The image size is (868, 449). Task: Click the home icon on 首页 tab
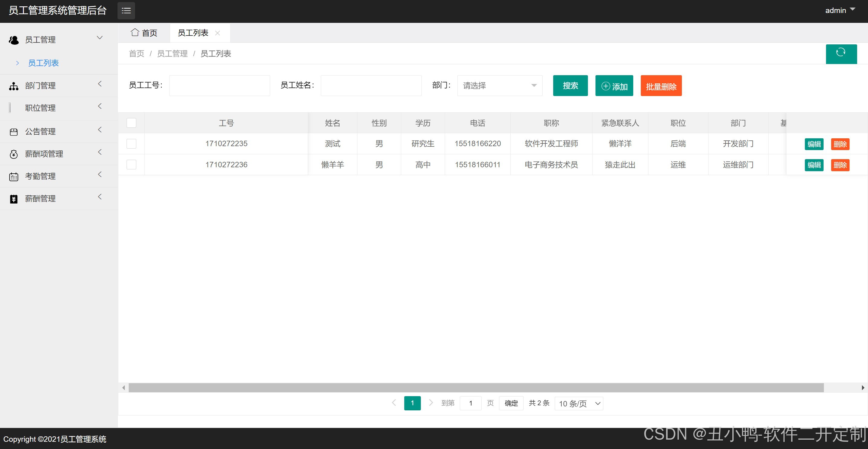135,33
